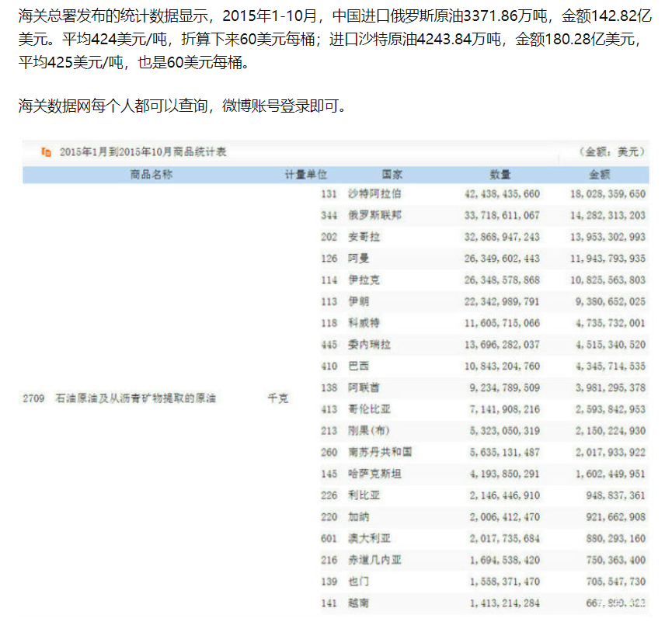Click amount value 14,282,313,203
The width and height of the screenshot is (672, 622).
[x=608, y=215]
